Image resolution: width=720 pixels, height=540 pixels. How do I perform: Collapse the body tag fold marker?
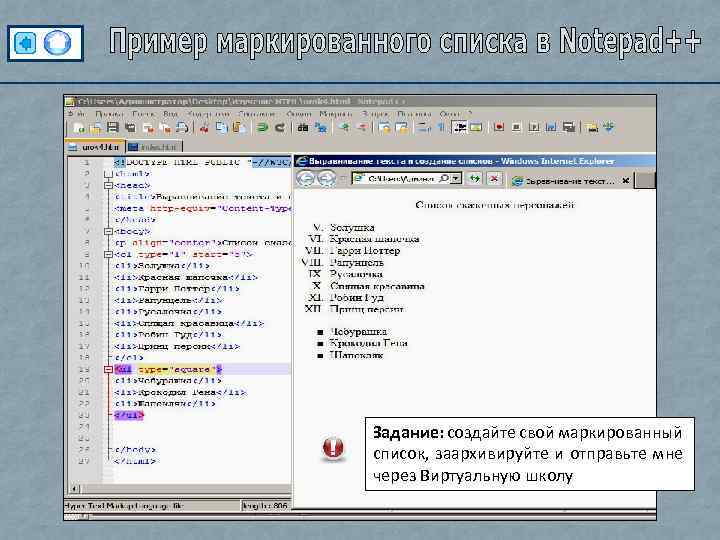(108, 231)
